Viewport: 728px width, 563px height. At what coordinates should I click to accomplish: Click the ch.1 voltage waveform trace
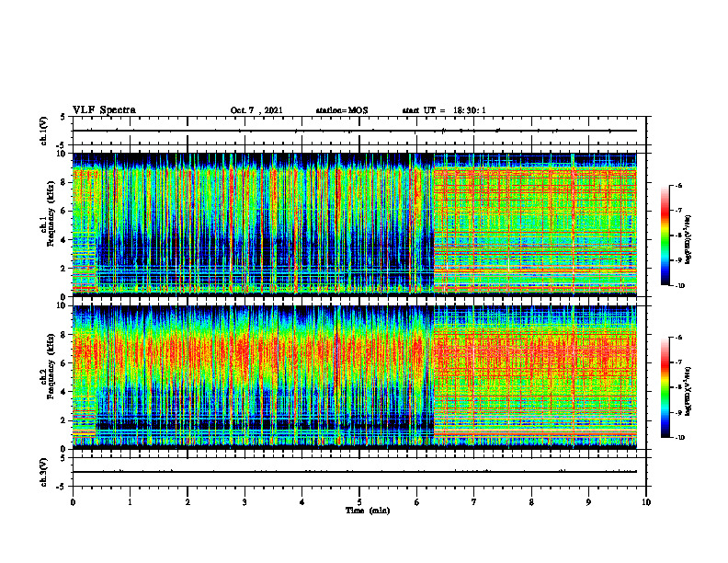point(355,131)
